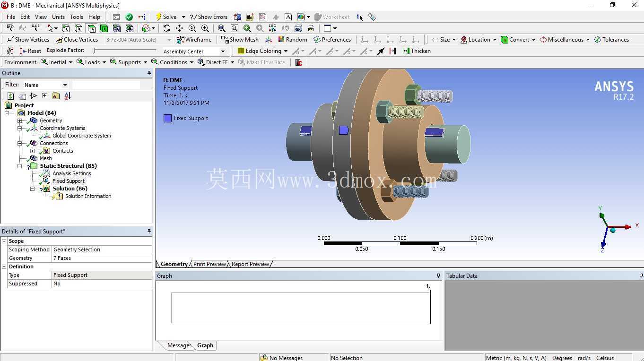Viewport: 644px width, 361px height.
Task: Switch to the Report Preview tab
Action: (250, 264)
